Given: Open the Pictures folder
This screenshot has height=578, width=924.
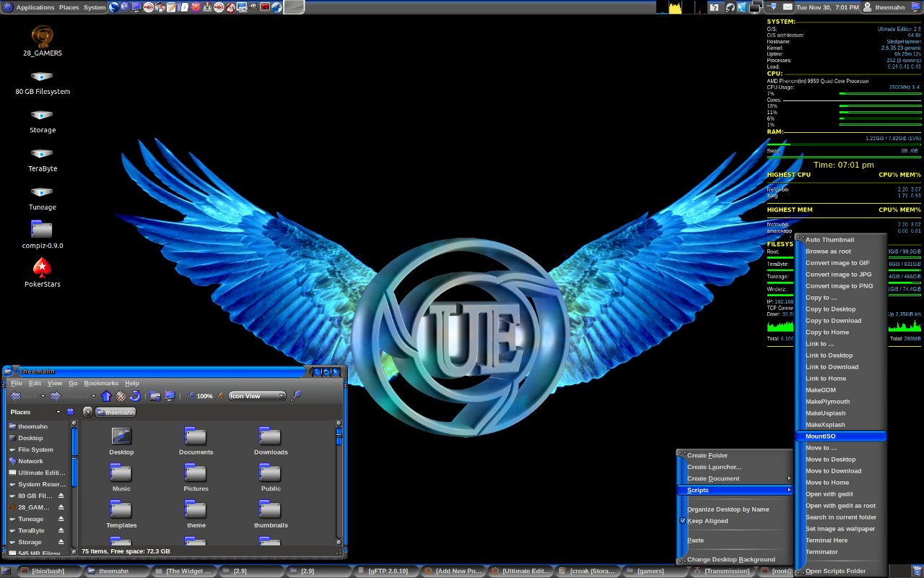Looking at the screenshot, I should pos(196,478).
